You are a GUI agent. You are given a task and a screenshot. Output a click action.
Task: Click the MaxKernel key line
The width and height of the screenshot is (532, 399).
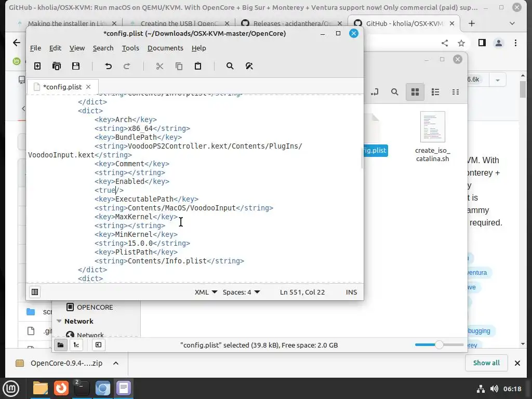point(136,217)
